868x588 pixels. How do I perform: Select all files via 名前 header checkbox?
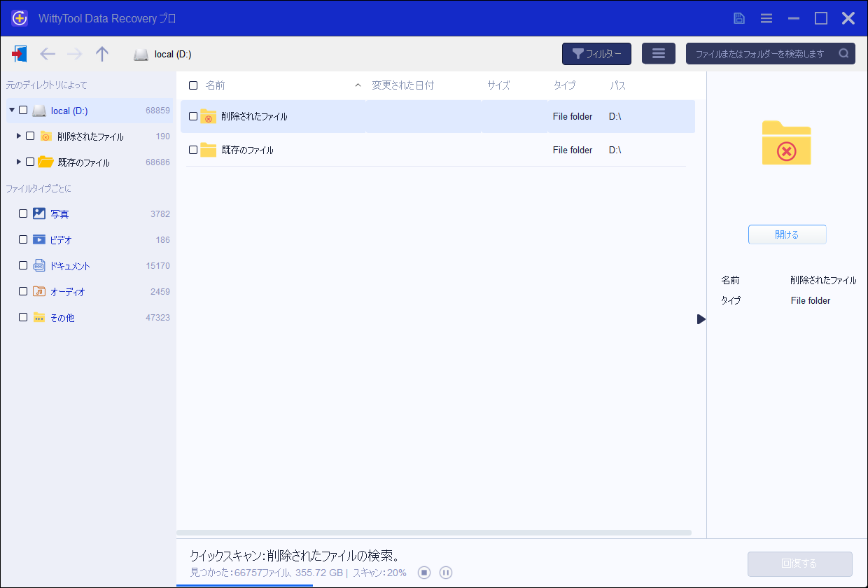193,85
